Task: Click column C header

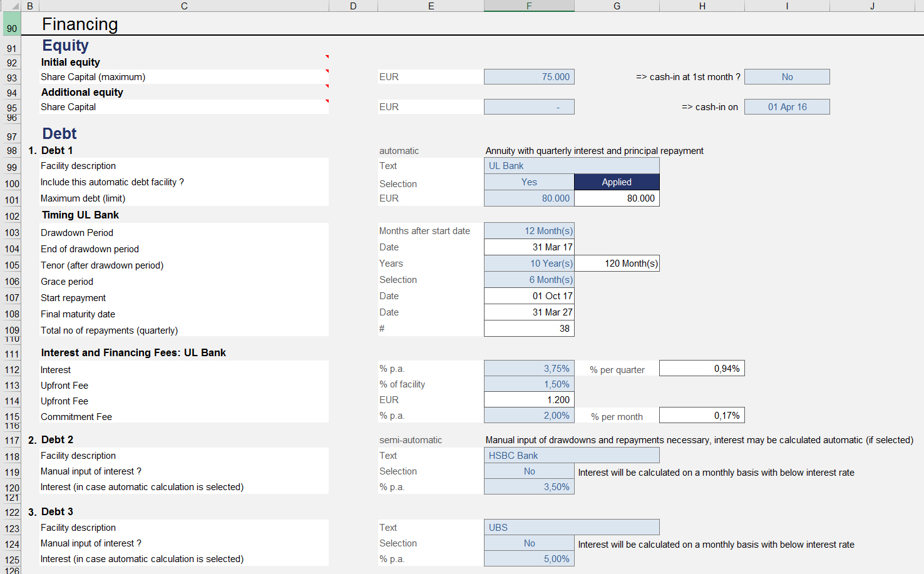Action: pos(184,6)
